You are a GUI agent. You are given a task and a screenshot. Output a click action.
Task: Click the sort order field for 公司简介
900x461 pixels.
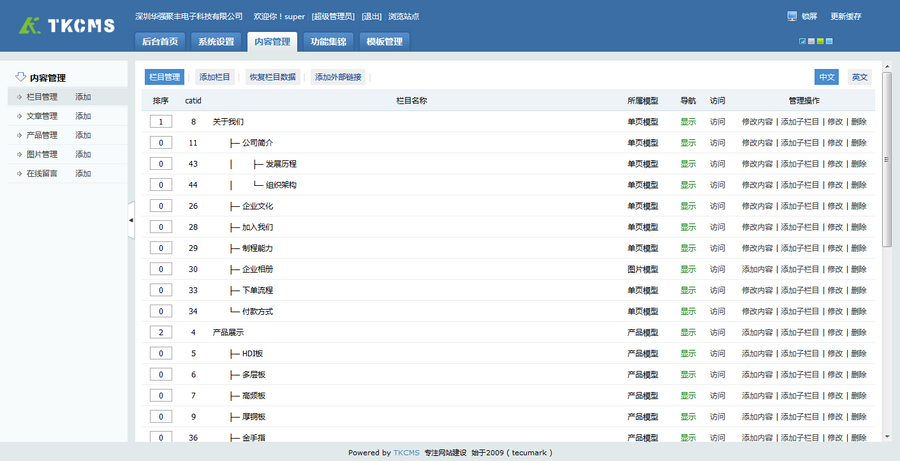[x=161, y=143]
